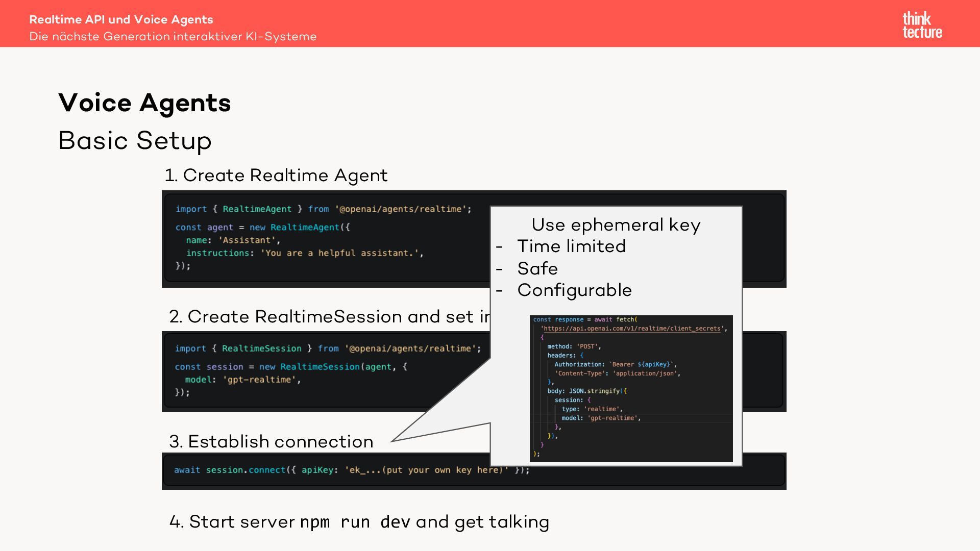Click the 'Realtime API und Voice Agents' header title
The width and height of the screenshot is (980, 551).
(121, 19)
